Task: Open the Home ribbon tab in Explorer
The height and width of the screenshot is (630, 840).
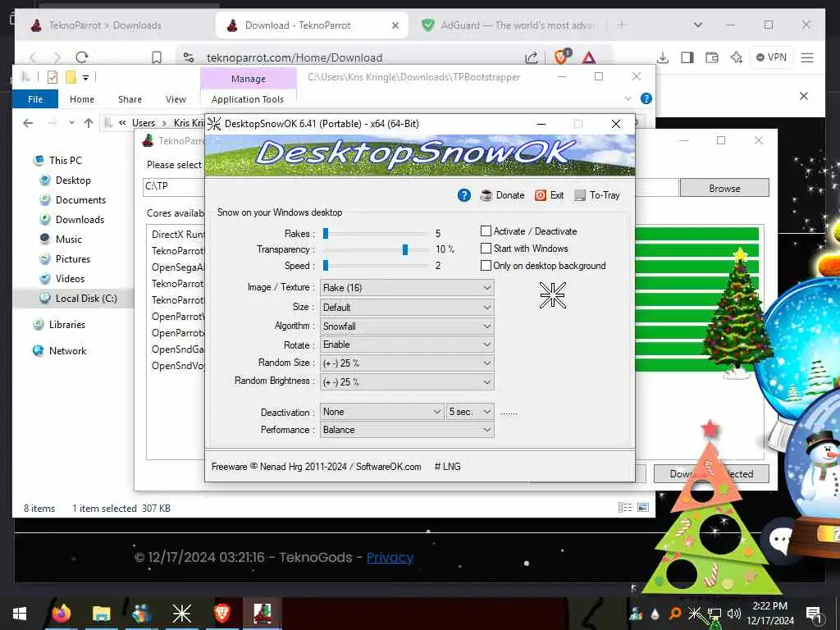Action: click(82, 99)
